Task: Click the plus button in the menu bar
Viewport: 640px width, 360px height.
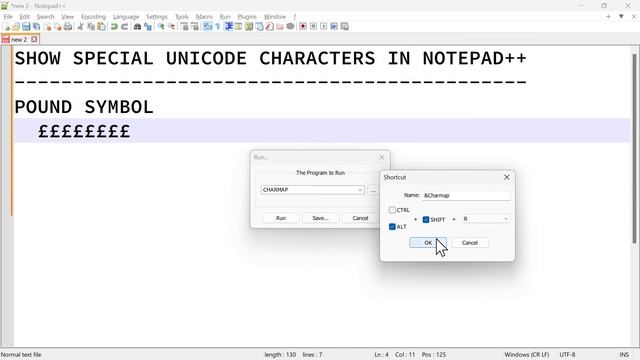Action: pos(608,16)
